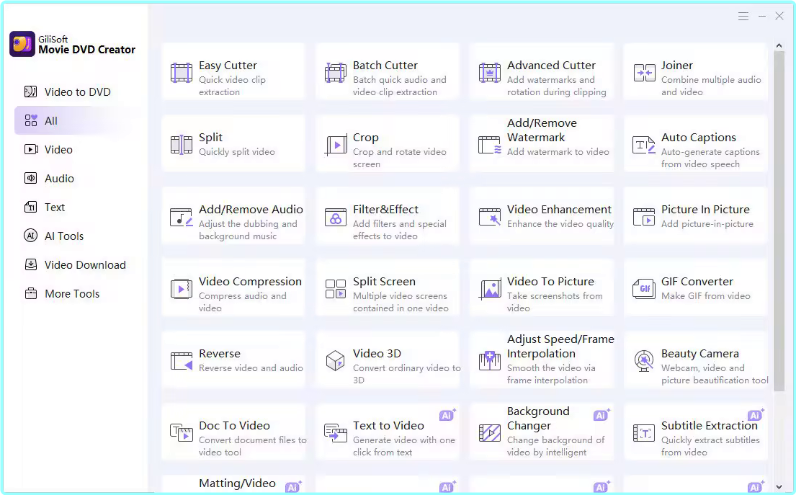Click the Adjust Speed/Frame Interpolation icon
796x495 pixels.
click(x=489, y=361)
